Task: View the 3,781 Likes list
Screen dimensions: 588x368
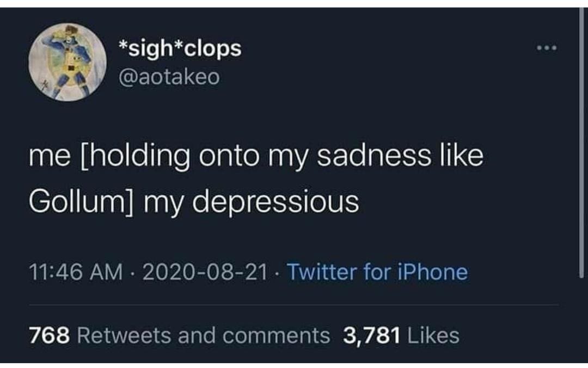Action: point(401,335)
